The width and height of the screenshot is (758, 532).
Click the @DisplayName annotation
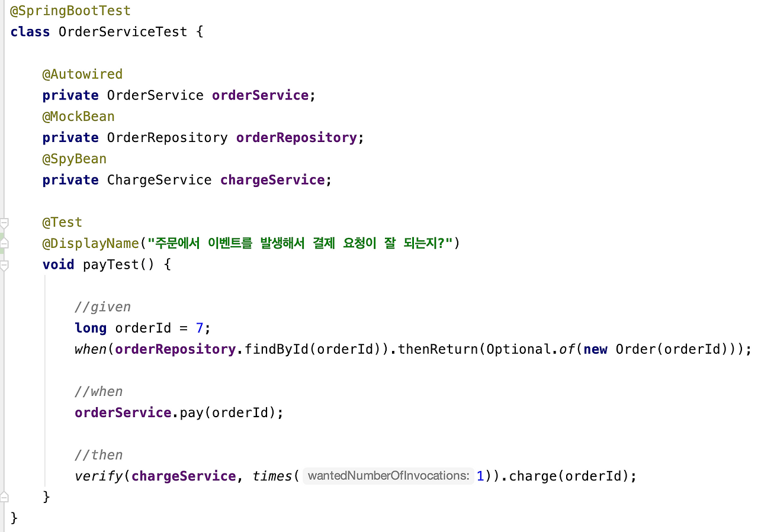[91, 243]
